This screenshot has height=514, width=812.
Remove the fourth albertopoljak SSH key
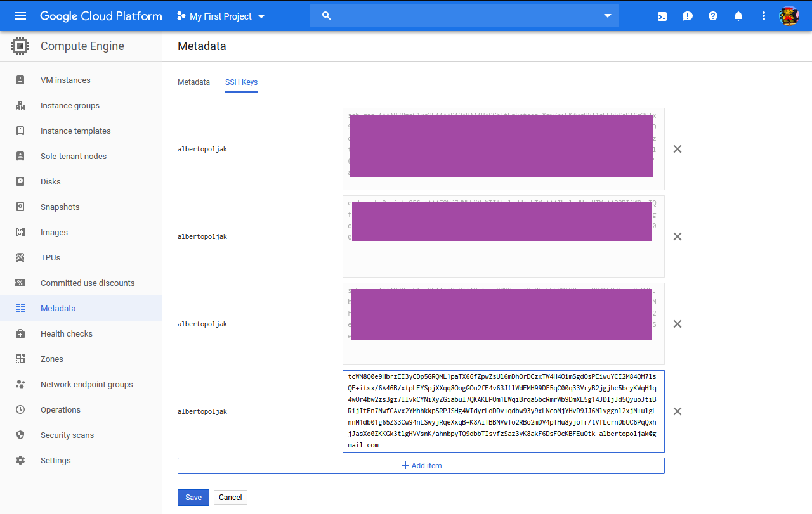click(678, 411)
